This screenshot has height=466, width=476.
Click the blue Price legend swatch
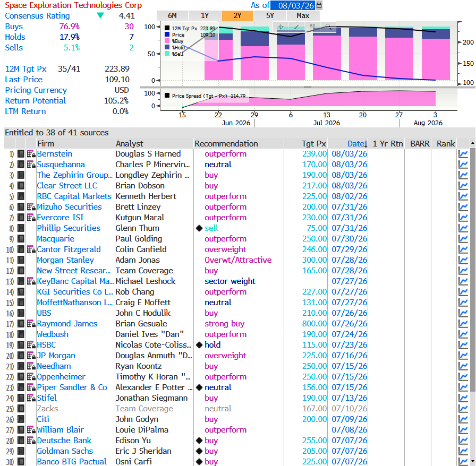[x=167, y=34]
